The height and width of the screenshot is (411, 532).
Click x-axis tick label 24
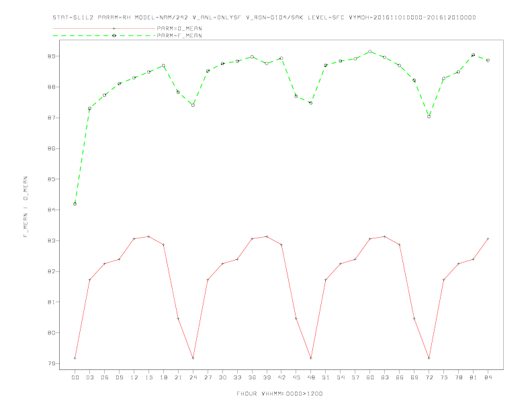click(x=193, y=377)
